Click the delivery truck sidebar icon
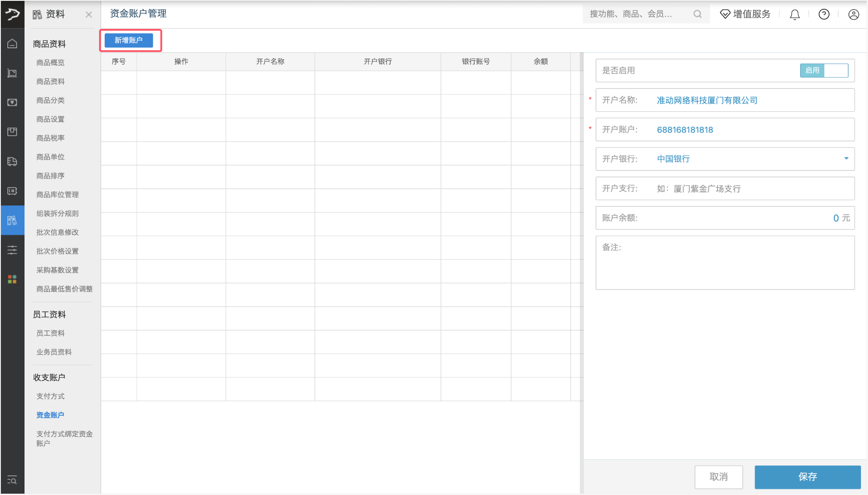The width and height of the screenshot is (868, 495). 12,161
